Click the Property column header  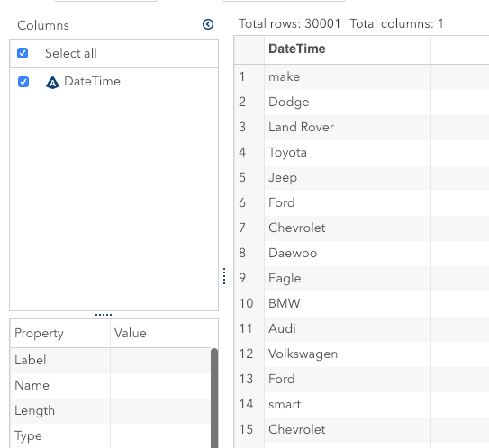[59, 334]
